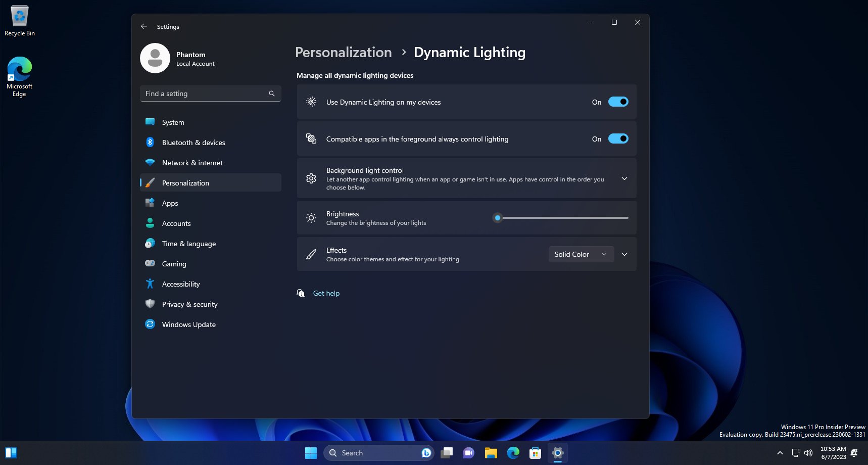868x465 pixels.
Task: Click Personalization breadcrumb in header
Action: [344, 53]
